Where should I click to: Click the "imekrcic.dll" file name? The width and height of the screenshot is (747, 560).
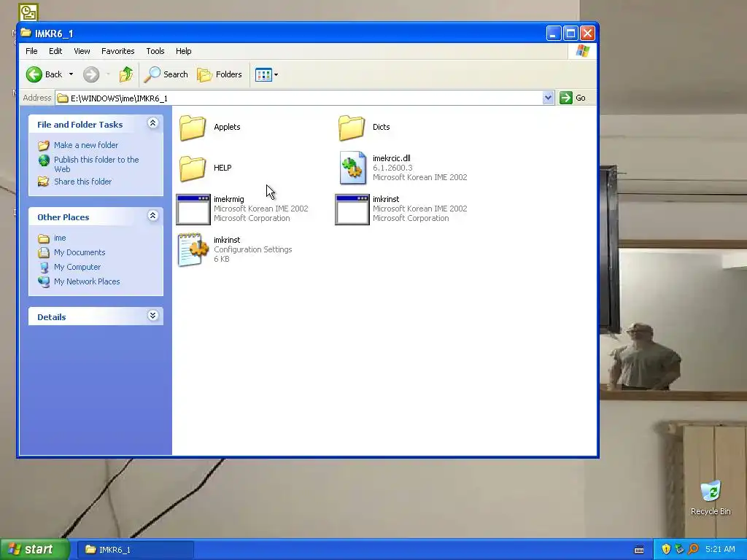[391, 158]
